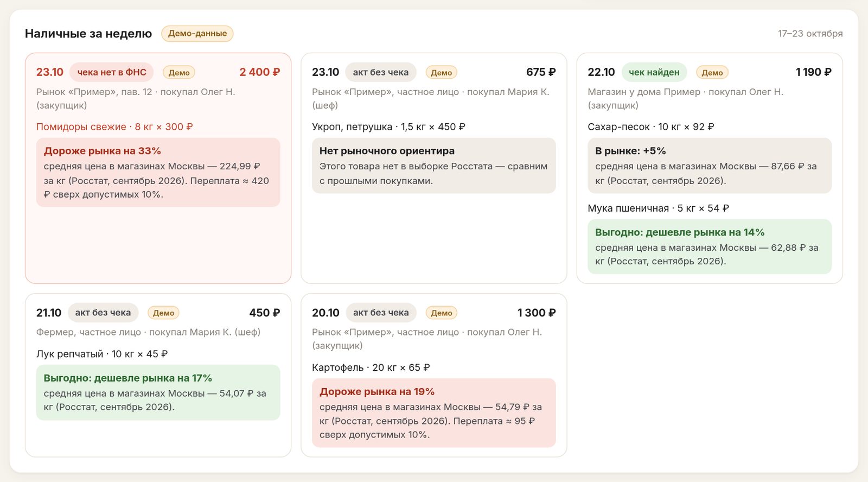The height and width of the screenshot is (482, 868).
Task: Click the Демо badge on the 1 300 ₽ card
Action: pos(442,313)
